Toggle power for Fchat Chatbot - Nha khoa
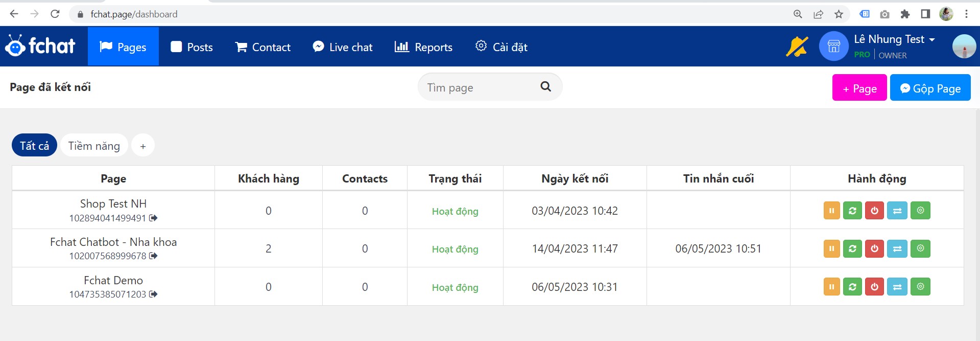The width and height of the screenshot is (980, 341). 874,249
